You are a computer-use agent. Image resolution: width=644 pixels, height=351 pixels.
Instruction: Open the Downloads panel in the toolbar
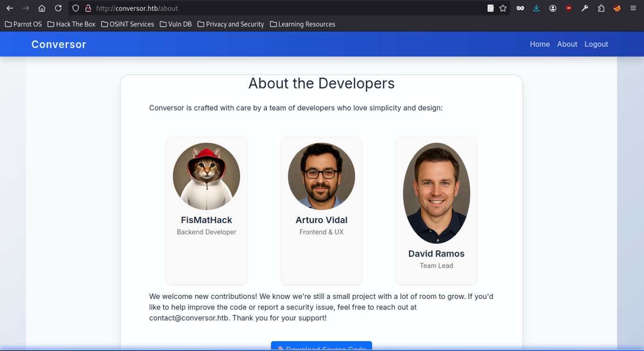536,8
